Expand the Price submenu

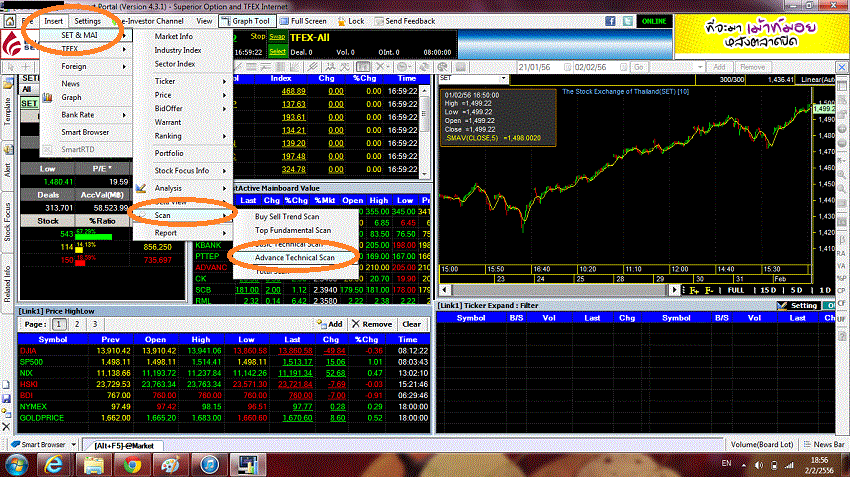point(183,95)
